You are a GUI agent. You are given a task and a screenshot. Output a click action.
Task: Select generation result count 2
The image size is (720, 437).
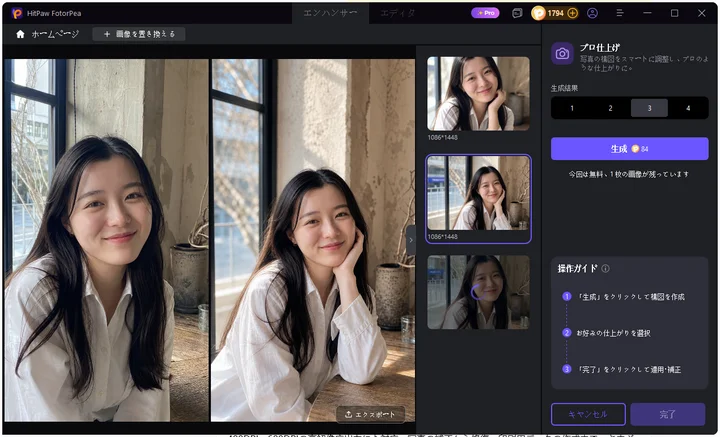610,108
